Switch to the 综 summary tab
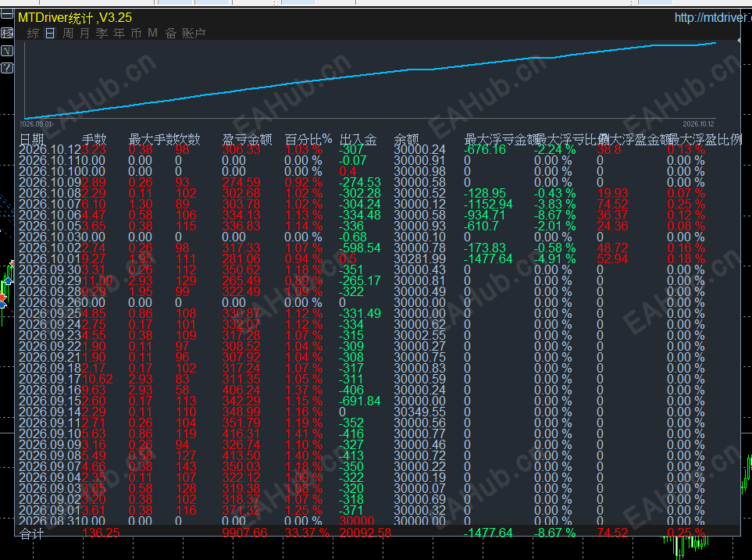Viewport: 752px width, 560px height. click(33, 33)
